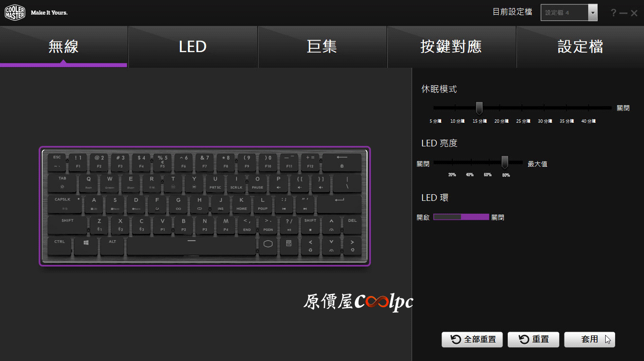Open the help question mark icon

click(613, 13)
